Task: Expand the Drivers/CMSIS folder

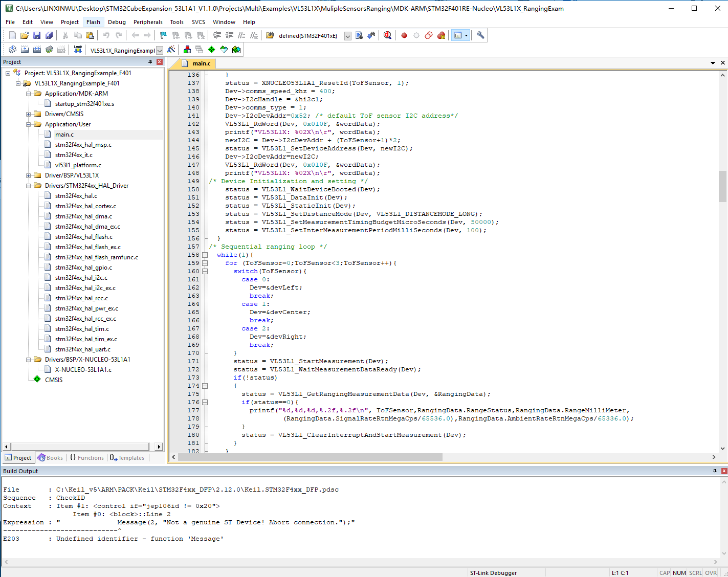Action: (x=29, y=114)
